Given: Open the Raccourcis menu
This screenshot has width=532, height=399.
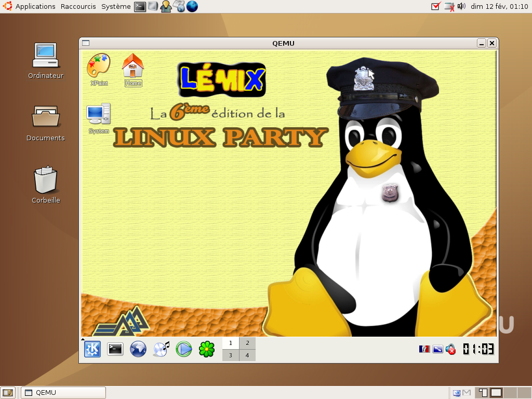Looking at the screenshot, I should pos(78,6).
